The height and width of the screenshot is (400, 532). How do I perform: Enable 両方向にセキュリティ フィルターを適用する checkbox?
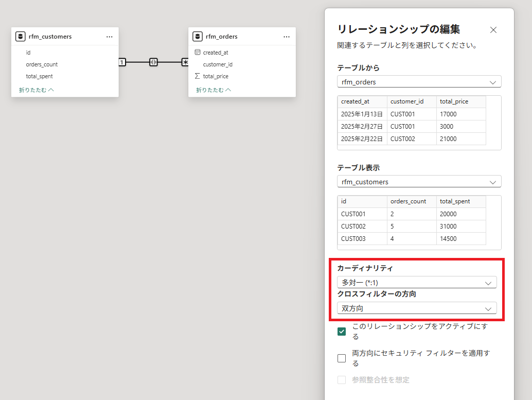point(342,358)
